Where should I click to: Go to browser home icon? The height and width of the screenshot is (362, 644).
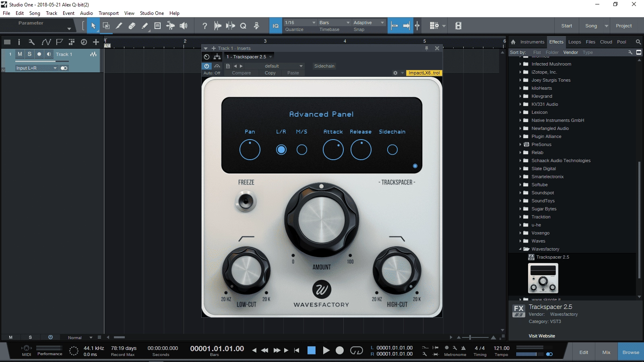(513, 42)
